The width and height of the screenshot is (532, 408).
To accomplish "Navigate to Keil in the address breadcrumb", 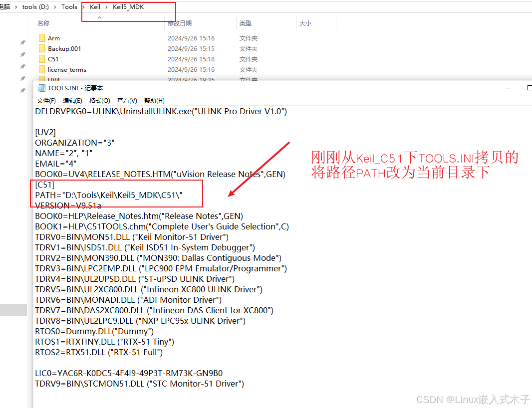I will coord(95,7).
